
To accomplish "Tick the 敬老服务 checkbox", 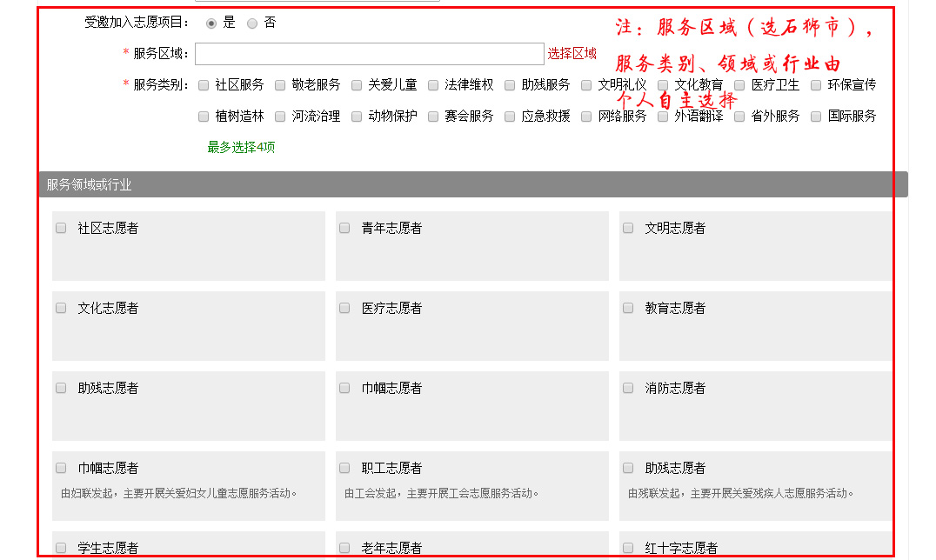I will [x=280, y=85].
